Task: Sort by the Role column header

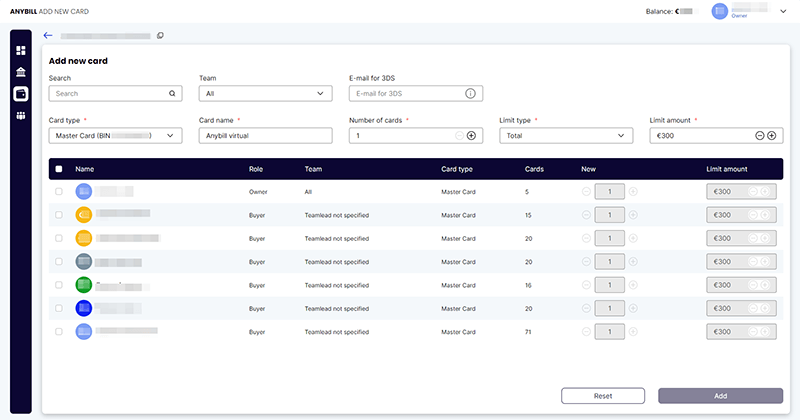Action: (256, 169)
